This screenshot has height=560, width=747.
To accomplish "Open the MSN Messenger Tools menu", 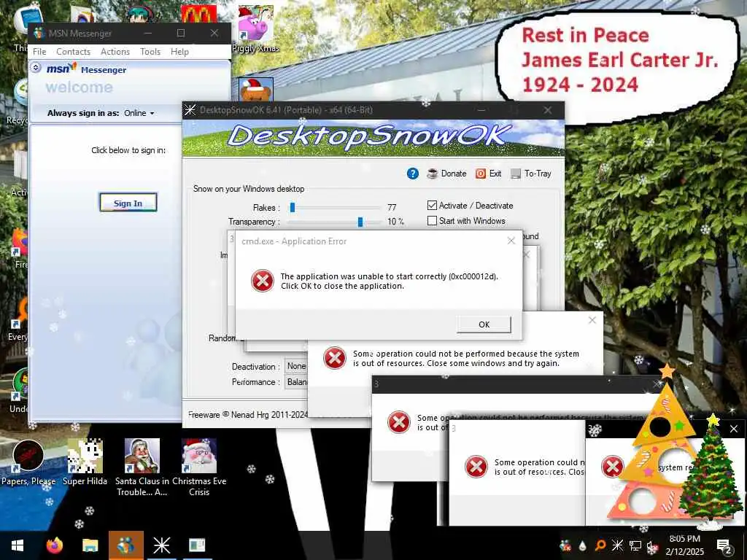I will pyautogui.click(x=150, y=52).
